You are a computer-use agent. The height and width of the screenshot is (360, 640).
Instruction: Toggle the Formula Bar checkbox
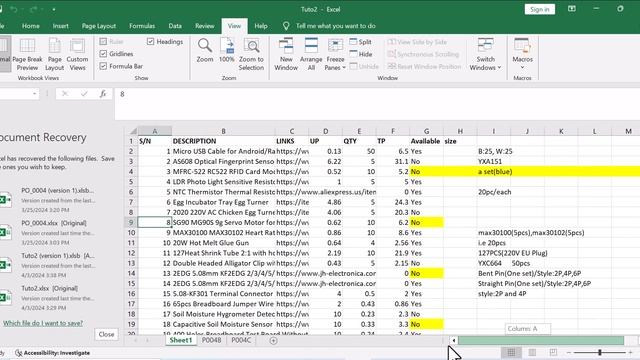pos(103,66)
